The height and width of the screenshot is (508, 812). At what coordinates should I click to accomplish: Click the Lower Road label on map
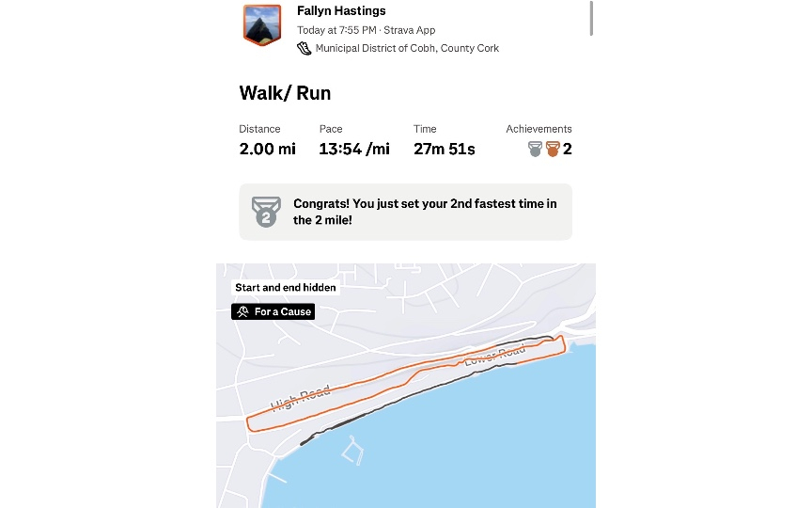pos(494,357)
